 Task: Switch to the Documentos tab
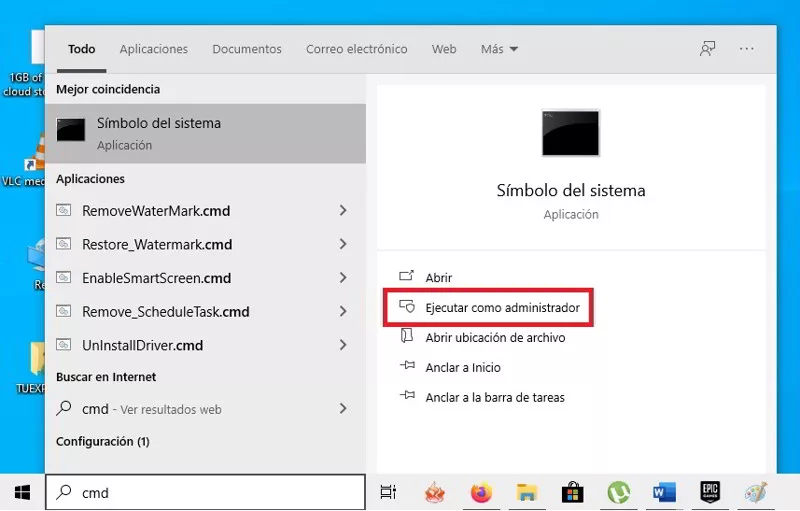pyautogui.click(x=247, y=49)
